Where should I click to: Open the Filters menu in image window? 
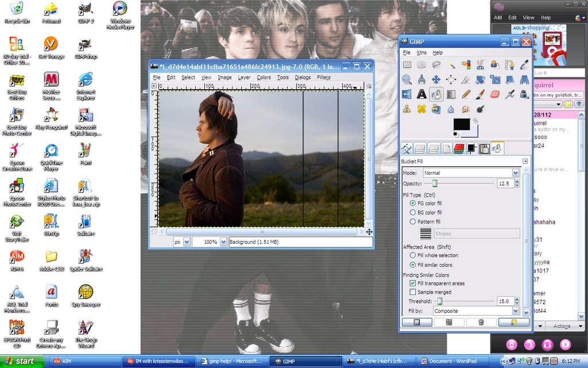pos(324,78)
